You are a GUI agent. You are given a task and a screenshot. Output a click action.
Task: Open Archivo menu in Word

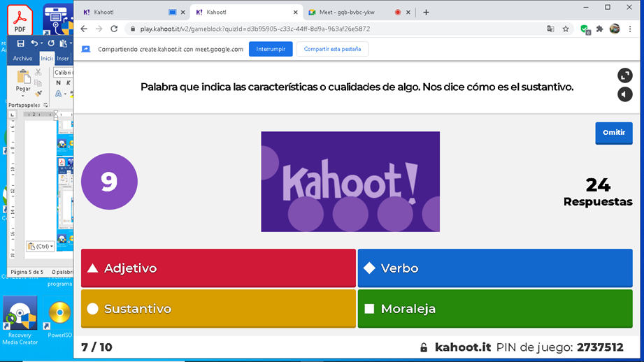coord(22,58)
